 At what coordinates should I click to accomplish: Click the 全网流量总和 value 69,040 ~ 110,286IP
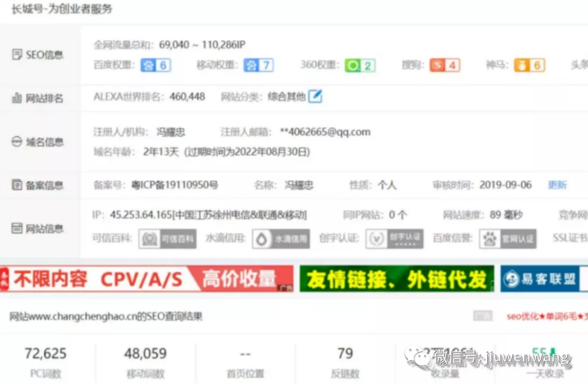point(202,45)
